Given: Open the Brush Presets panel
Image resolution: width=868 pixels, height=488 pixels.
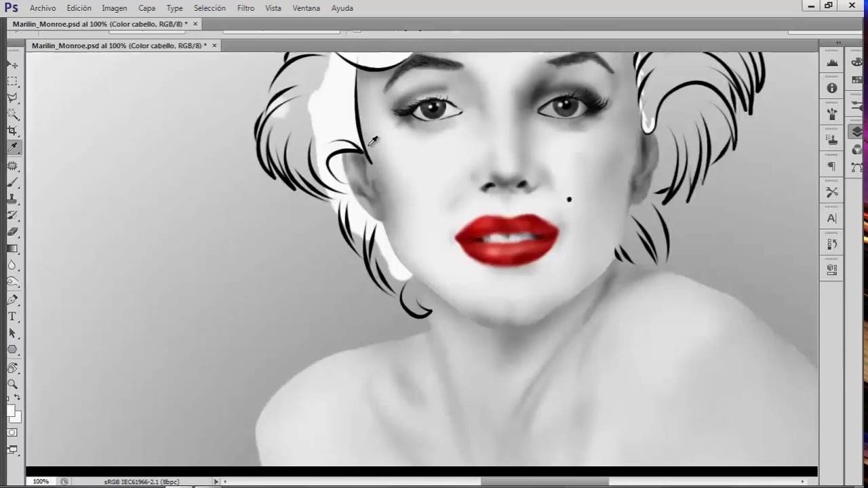Looking at the screenshot, I should click(832, 114).
